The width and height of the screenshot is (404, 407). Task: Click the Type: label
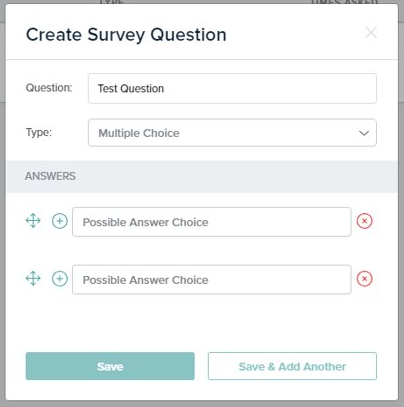click(39, 132)
